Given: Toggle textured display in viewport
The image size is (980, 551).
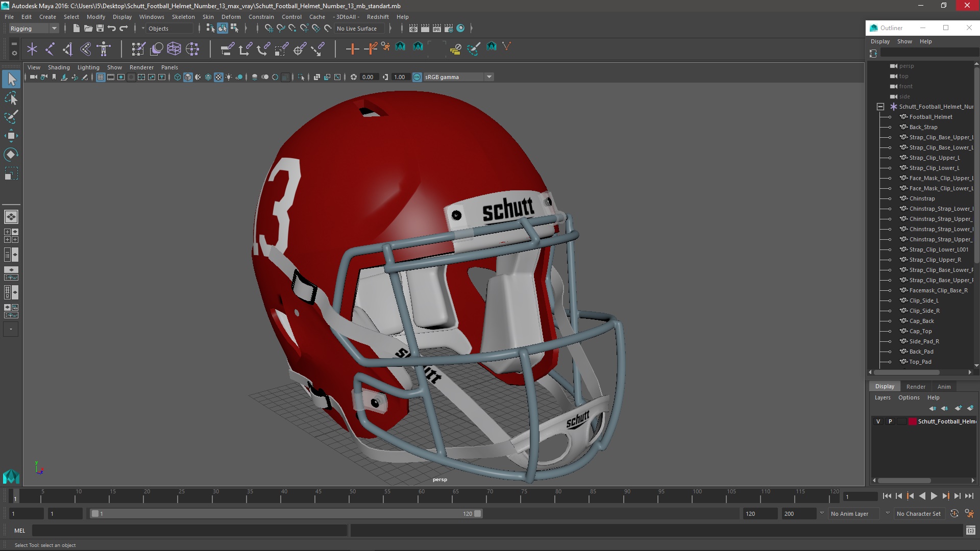Looking at the screenshot, I should coord(218,77).
